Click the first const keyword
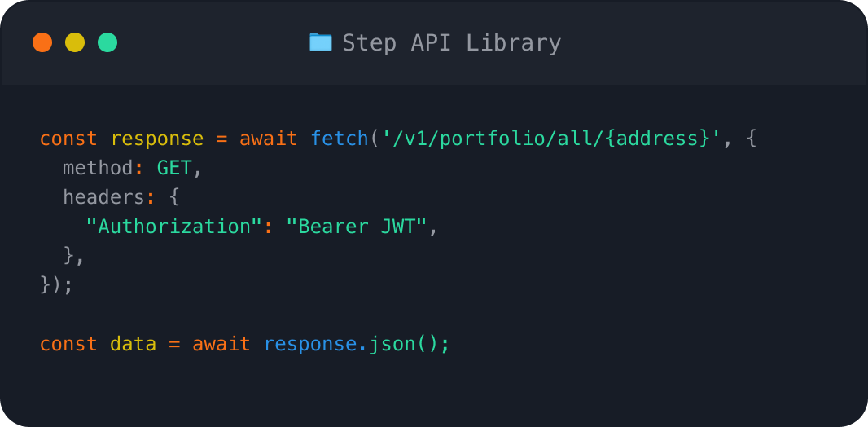The height and width of the screenshot is (427, 868). (x=68, y=139)
